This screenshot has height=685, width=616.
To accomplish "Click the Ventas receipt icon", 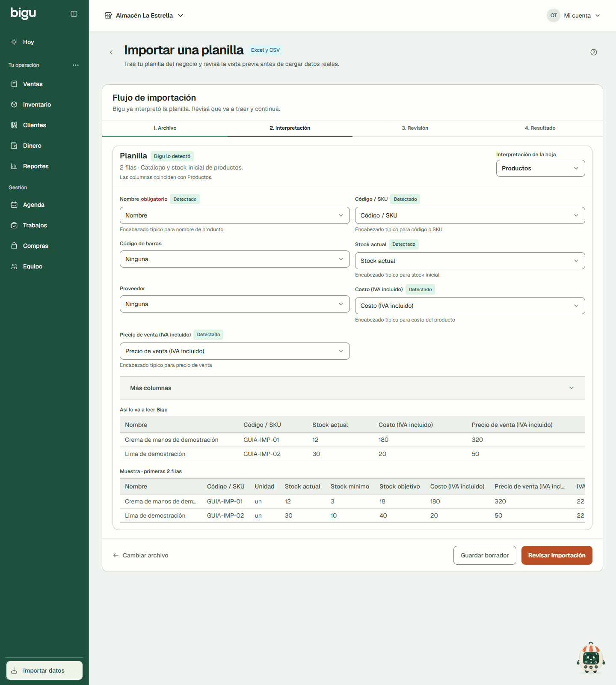I will 14,84.
